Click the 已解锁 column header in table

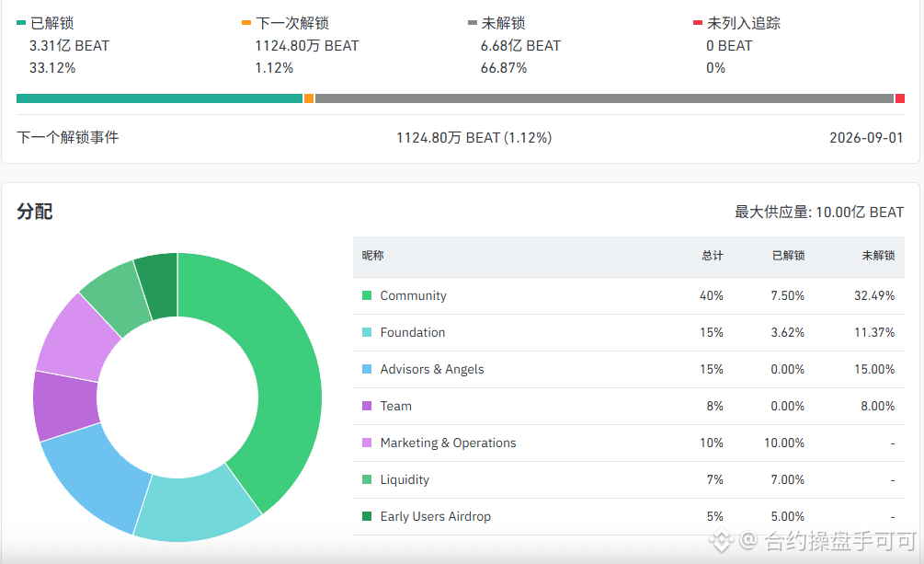point(789,256)
